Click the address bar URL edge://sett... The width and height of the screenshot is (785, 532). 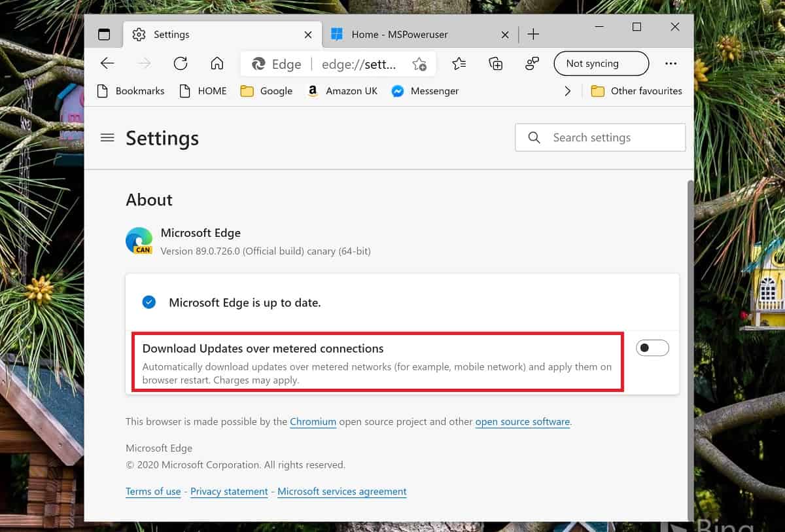(359, 64)
